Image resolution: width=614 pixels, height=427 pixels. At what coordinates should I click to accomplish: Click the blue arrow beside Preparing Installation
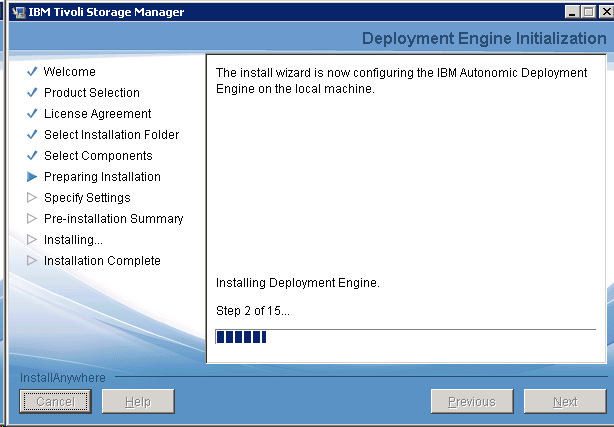pyautogui.click(x=32, y=177)
